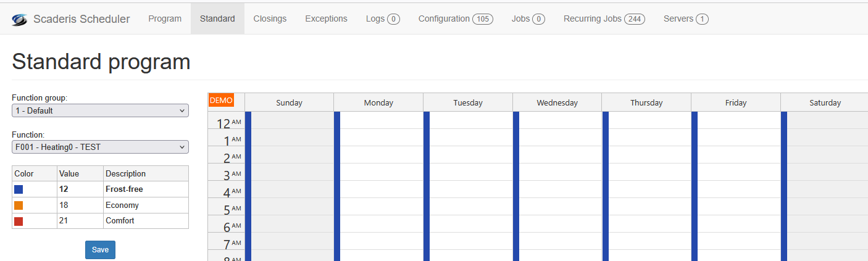Open the Servers tab
This screenshot has height=261, width=868.
coord(685,19)
